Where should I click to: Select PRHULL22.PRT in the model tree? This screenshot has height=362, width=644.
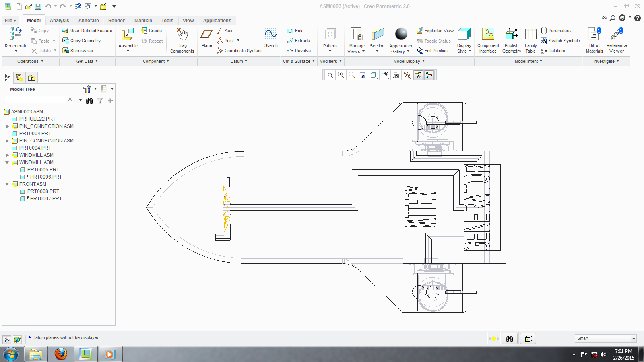tap(37, 119)
